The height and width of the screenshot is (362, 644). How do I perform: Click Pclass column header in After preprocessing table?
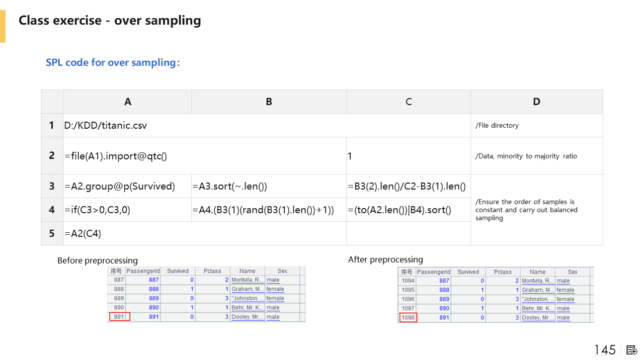(503, 272)
